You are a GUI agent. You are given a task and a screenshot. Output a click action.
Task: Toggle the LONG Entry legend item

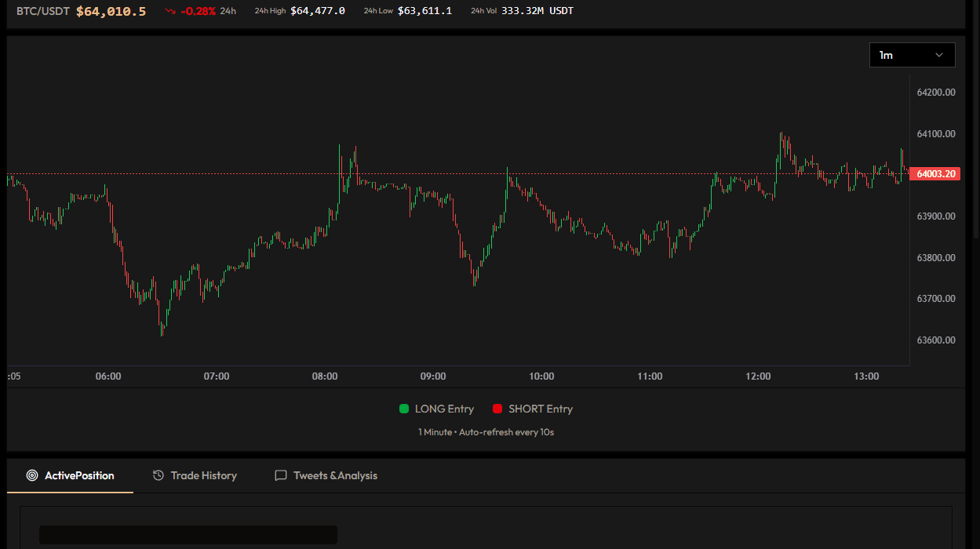(x=436, y=409)
